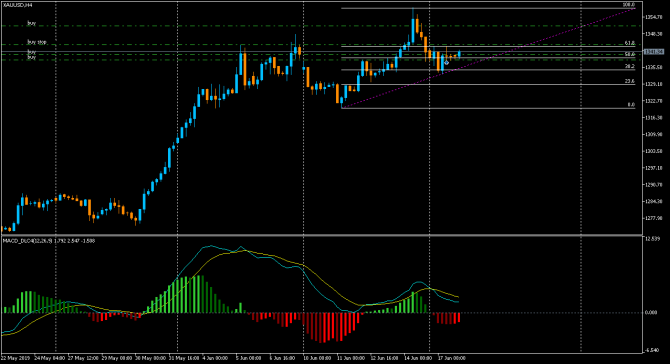
Task: Click the tallest candle at the chart's peak
Action: tap(413, 26)
